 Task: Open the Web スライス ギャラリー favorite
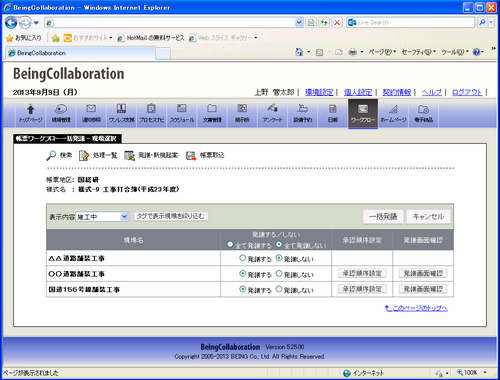coord(223,38)
